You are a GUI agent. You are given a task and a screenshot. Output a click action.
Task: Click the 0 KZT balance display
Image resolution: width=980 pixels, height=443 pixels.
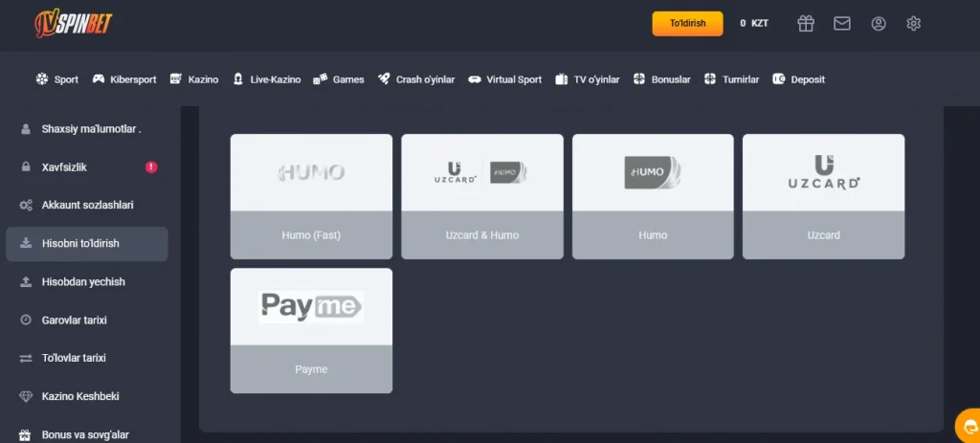754,23
